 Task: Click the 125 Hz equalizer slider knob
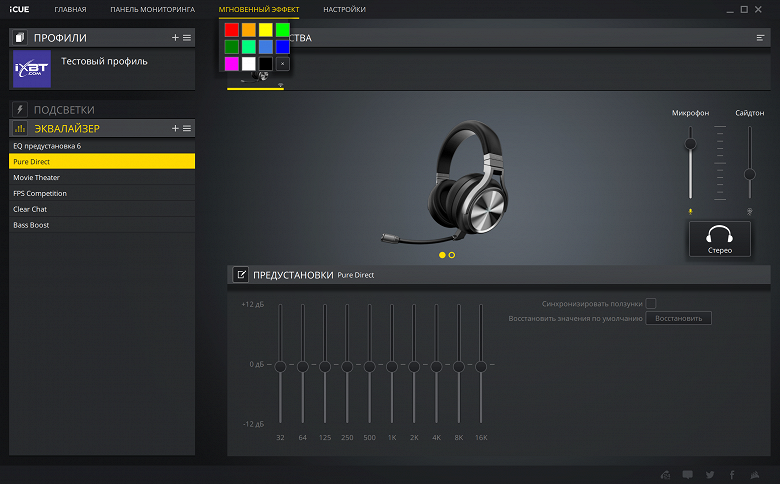tap(325, 367)
